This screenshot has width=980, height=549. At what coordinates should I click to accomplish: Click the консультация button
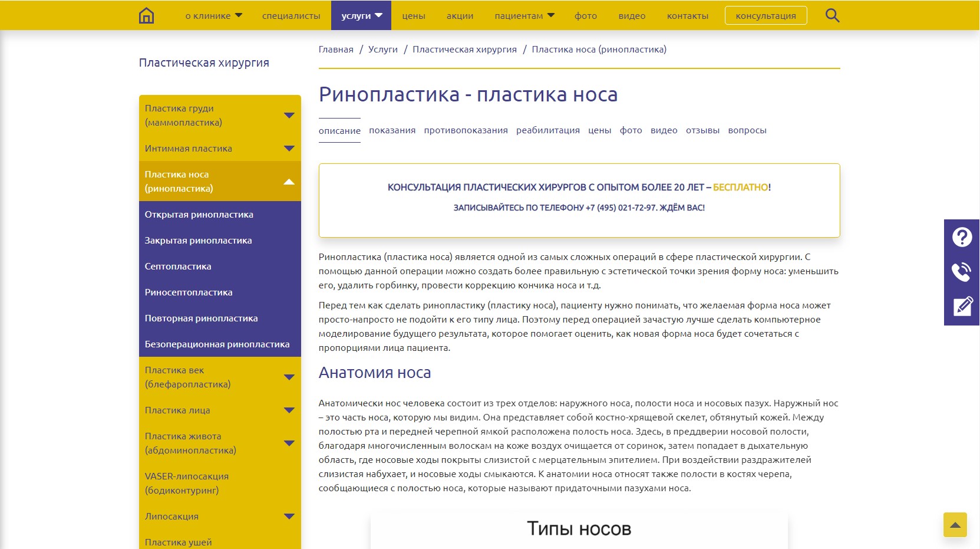tap(765, 16)
